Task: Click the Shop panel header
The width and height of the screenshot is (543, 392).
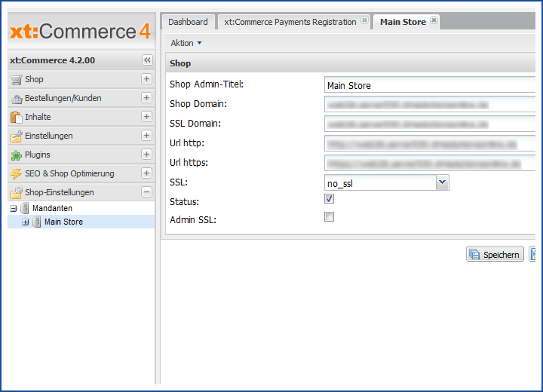Action: (351, 63)
